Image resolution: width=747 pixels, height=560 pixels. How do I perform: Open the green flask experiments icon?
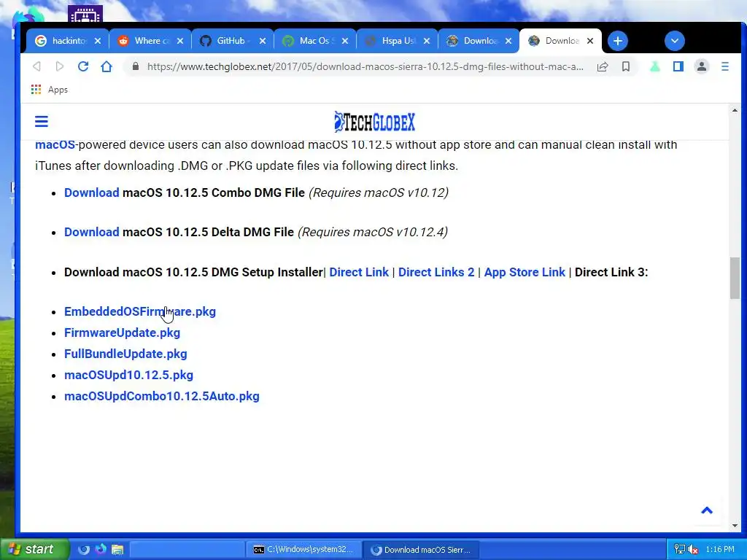[x=655, y=66]
